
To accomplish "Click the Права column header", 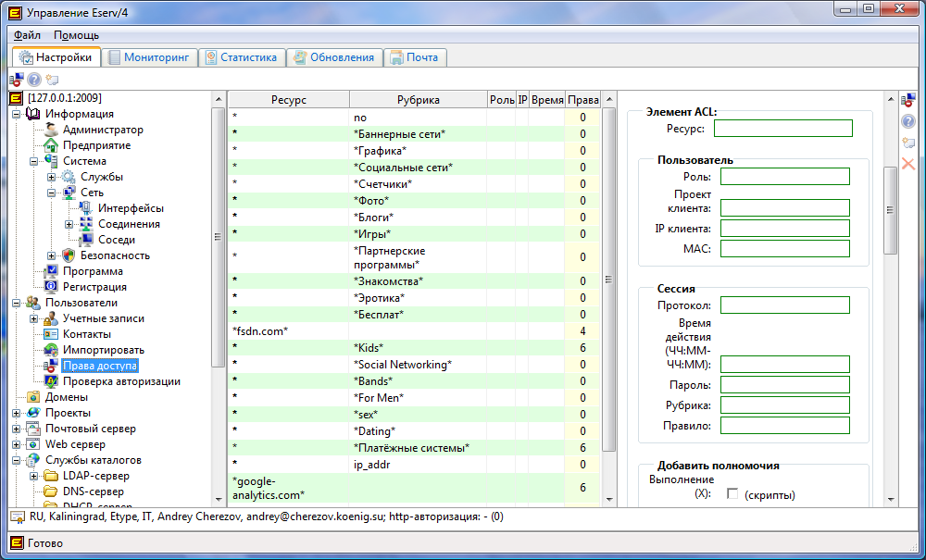I will pyautogui.click(x=583, y=100).
